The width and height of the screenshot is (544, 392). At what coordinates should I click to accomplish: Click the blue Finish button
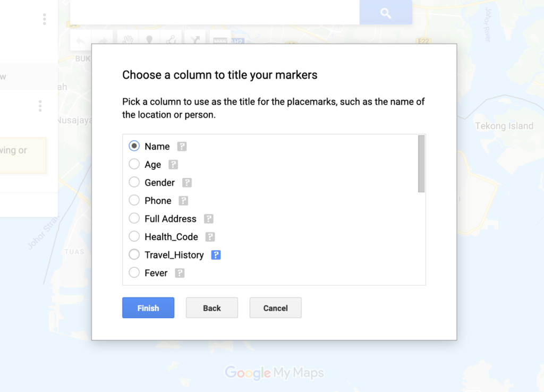(x=148, y=308)
